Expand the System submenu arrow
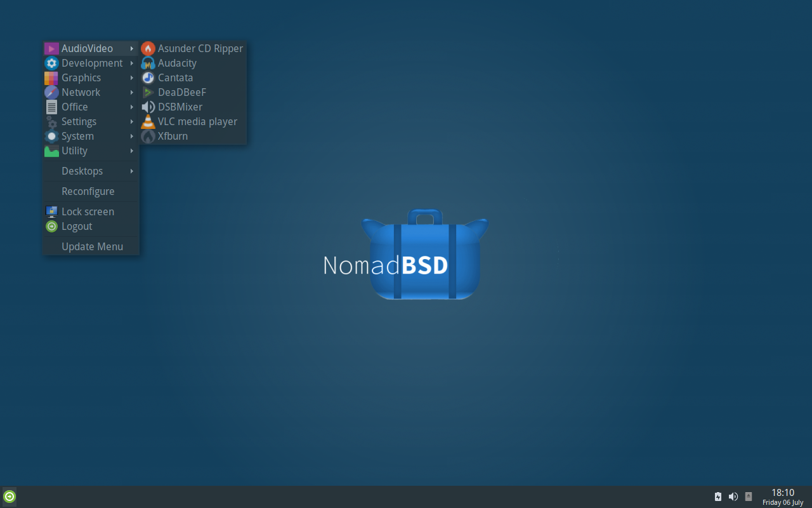 132,136
